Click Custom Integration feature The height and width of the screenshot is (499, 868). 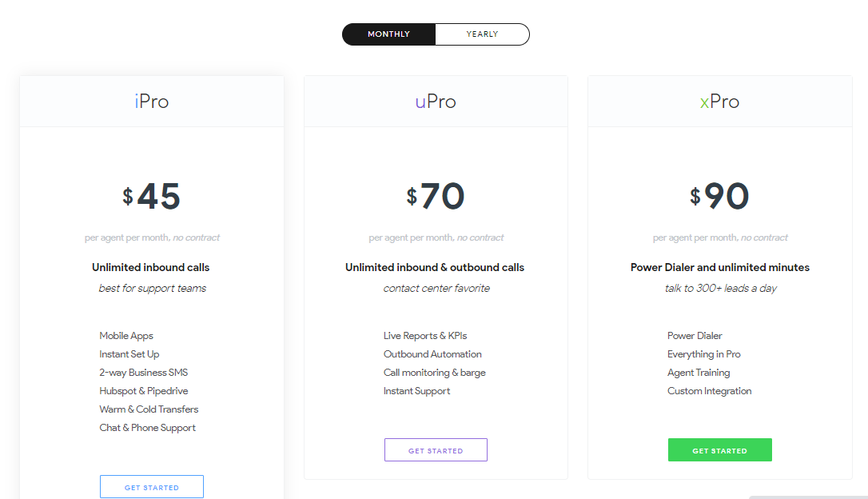pos(709,391)
